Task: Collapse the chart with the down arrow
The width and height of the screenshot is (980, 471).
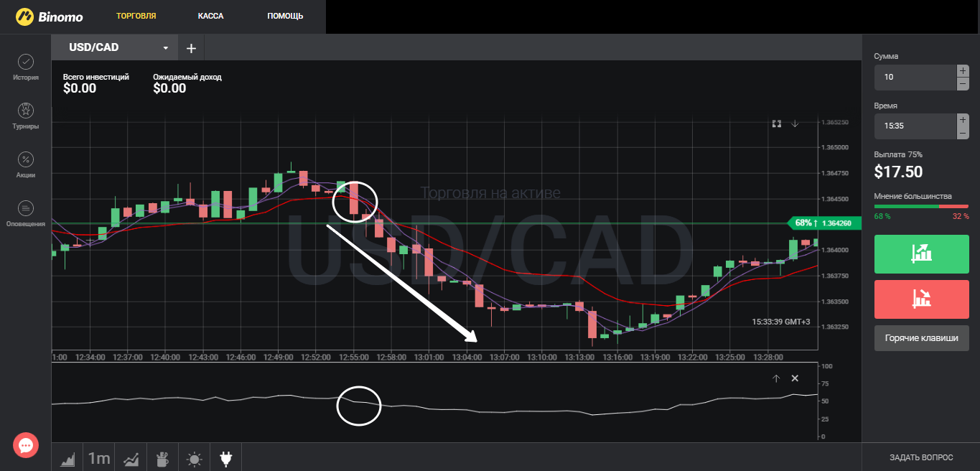Action: tap(795, 123)
